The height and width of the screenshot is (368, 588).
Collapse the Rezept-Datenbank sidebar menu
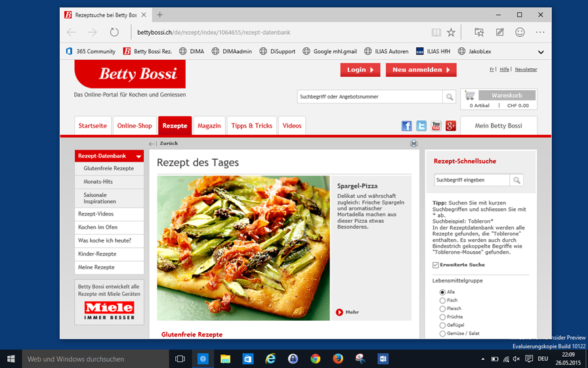[x=138, y=156]
